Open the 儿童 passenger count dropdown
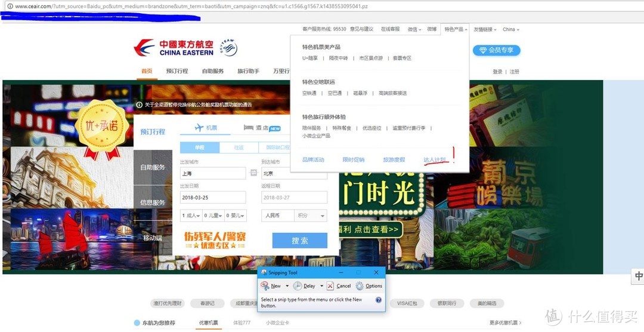 (213, 216)
